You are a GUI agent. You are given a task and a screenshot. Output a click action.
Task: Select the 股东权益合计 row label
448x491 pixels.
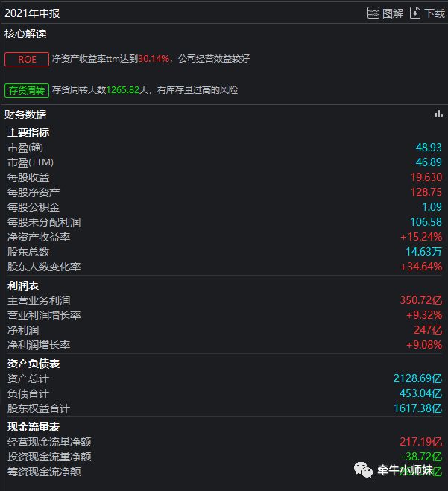coord(39,408)
